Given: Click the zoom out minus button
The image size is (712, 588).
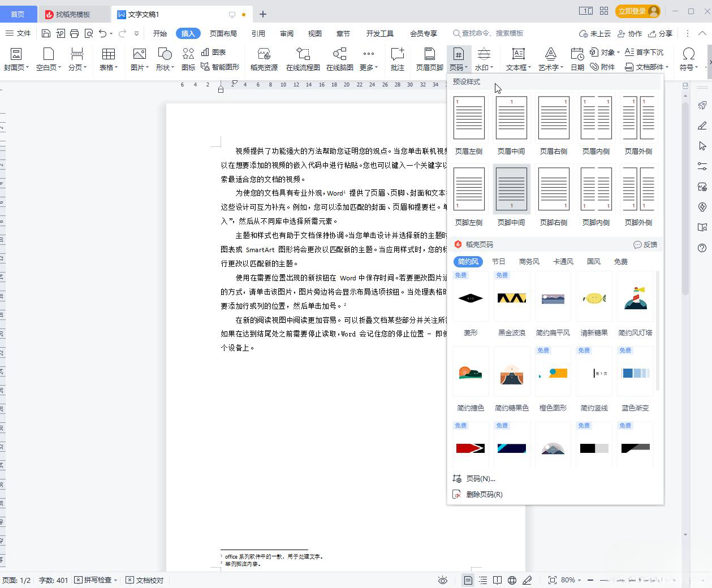Looking at the screenshot, I should (x=590, y=580).
